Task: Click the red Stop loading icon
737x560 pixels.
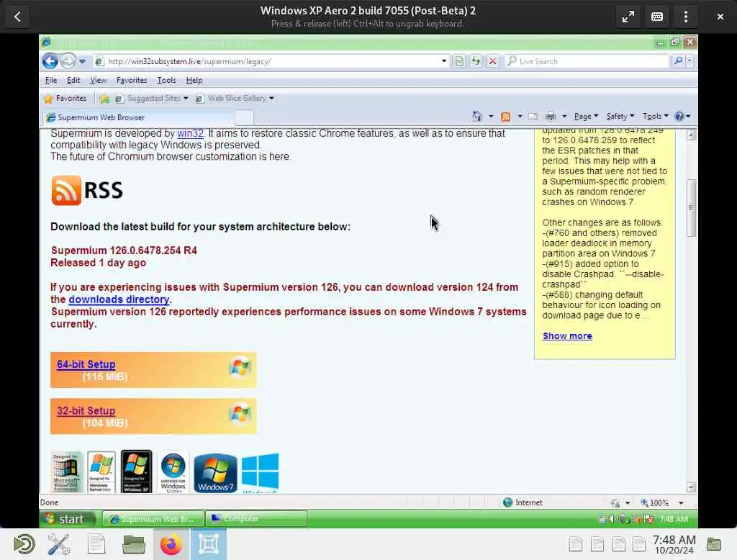Action: (492, 61)
